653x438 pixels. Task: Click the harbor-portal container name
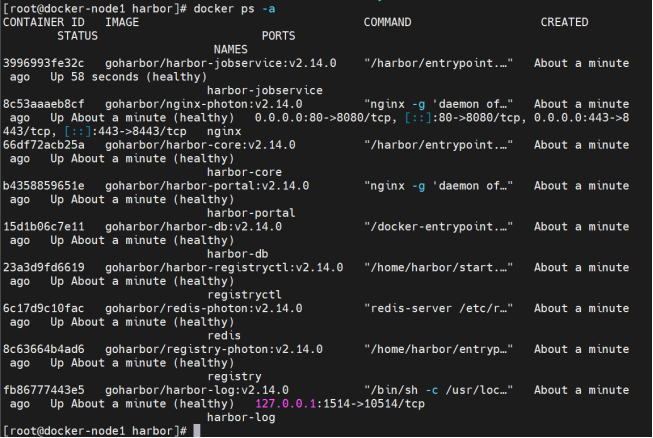(x=251, y=213)
